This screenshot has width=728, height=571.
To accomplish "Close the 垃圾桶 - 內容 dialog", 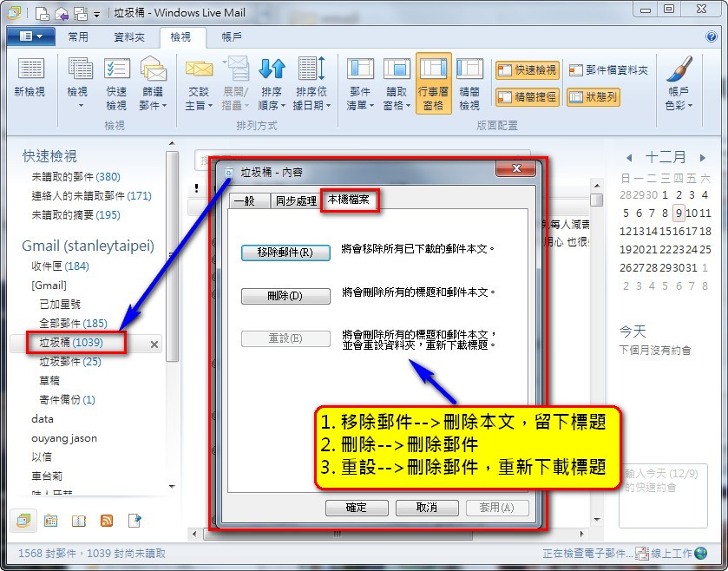I will point(516,168).
